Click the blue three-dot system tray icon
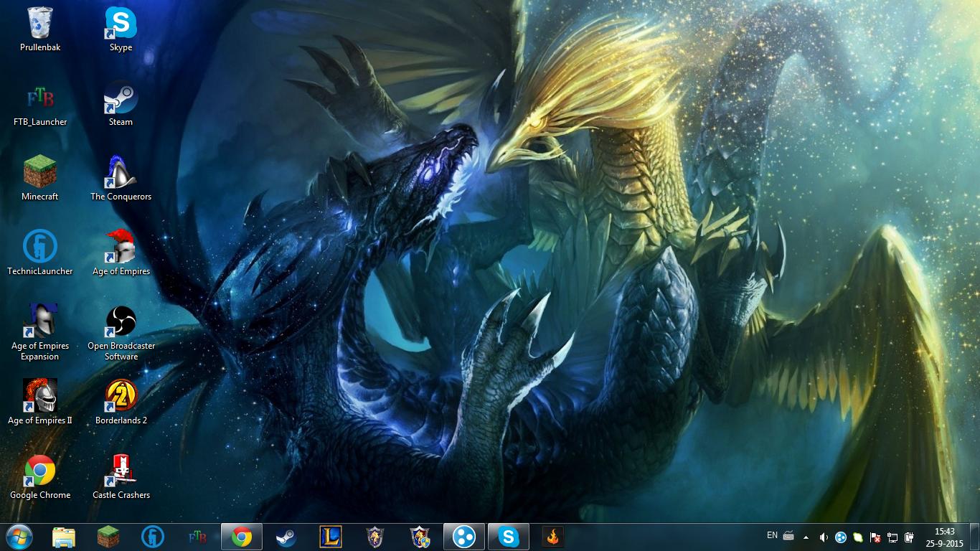 [x=841, y=537]
